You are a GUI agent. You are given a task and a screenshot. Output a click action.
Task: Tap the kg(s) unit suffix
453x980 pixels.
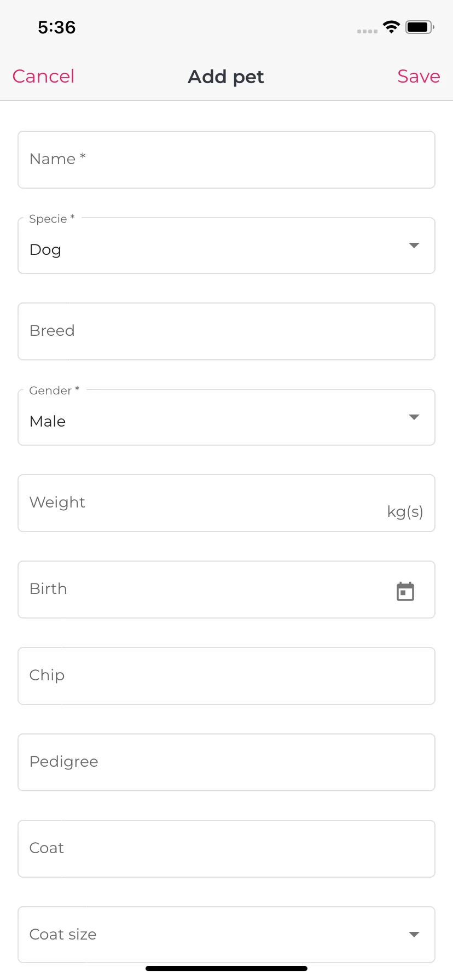(x=405, y=511)
